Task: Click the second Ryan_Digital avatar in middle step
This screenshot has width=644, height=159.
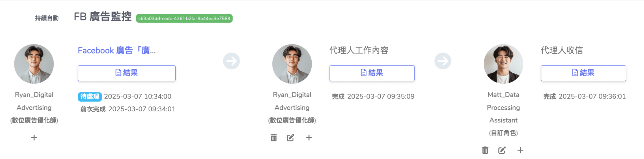Action: pos(292,64)
